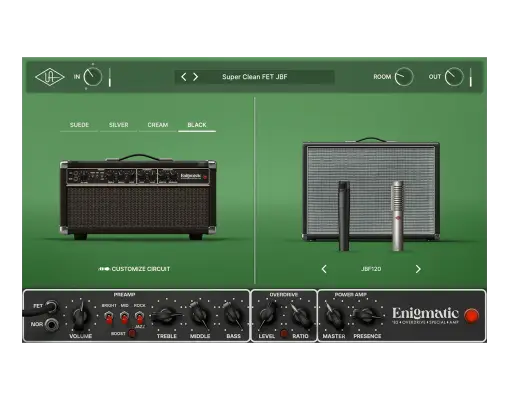
Task: Click the amp head image
Action: tap(138, 197)
